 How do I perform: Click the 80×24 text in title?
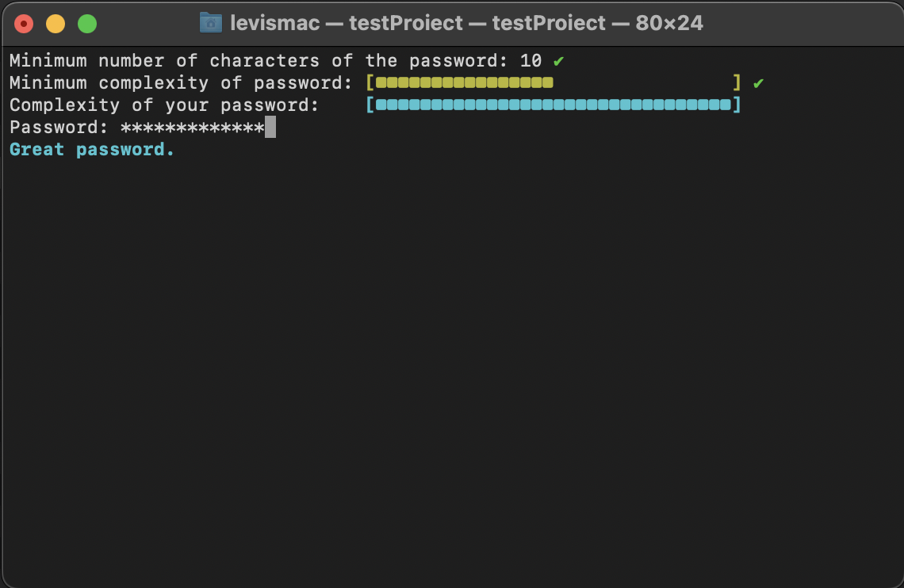[x=668, y=23]
